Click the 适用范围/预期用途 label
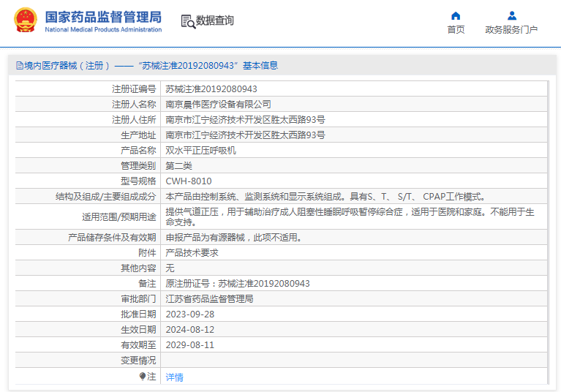The width and height of the screenshot is (561, 392). [x=118, y=217]
